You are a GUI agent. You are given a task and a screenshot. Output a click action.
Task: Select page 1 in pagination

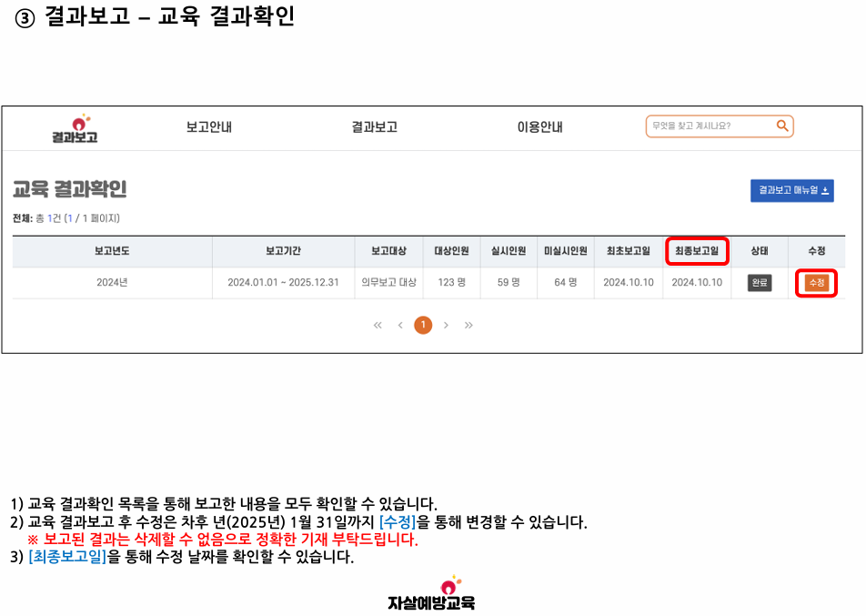[x=423, y=326]
